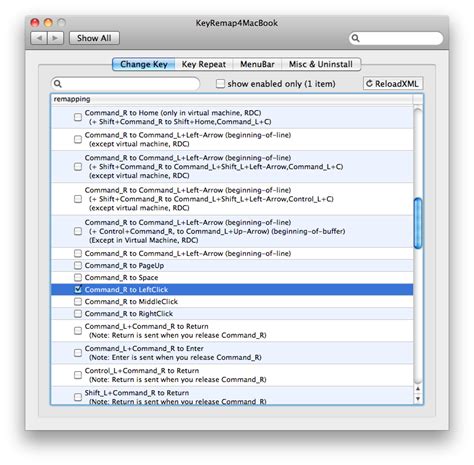Select the 'Command_R to PageUp' row text

pyautogui.click(x=124, y=266)
